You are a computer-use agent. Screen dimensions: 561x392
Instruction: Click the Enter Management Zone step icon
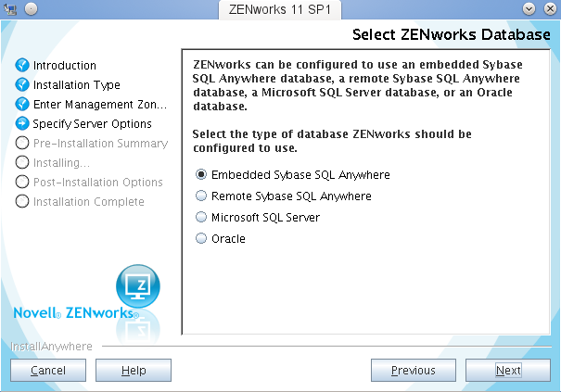pos(23,105)
